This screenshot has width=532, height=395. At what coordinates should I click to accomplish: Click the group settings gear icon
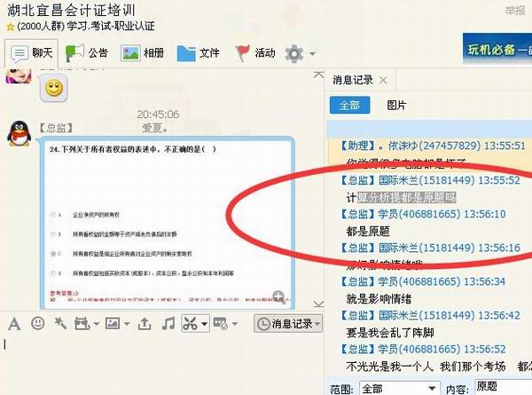pyautogui.click(x=293, y=53)
